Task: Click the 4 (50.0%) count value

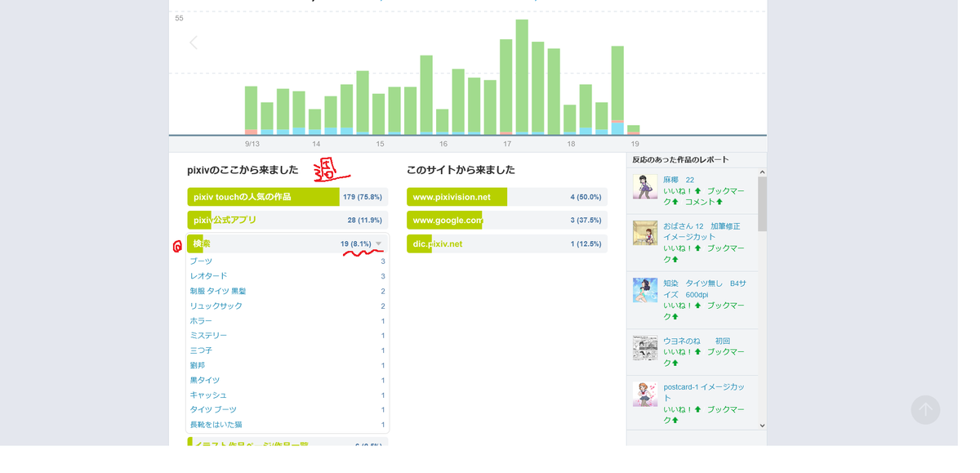Action: coord(586,197)
